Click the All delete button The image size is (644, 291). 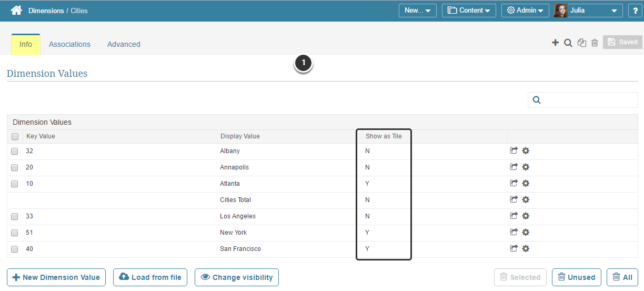[622, 277]
